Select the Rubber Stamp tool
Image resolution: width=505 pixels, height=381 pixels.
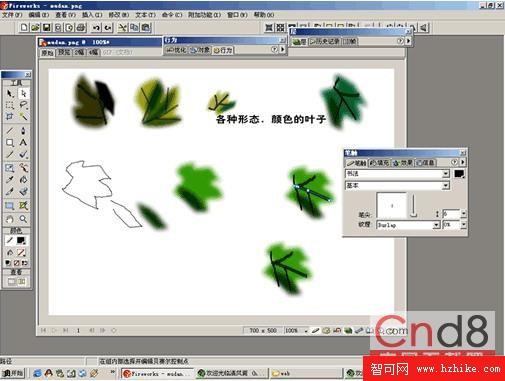(23, 192)
